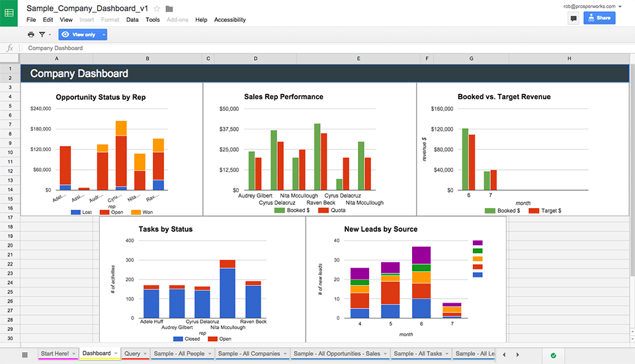Click the green checkmark status icon
The height and width of the screenshot is (364, 635).
point(553,355)
